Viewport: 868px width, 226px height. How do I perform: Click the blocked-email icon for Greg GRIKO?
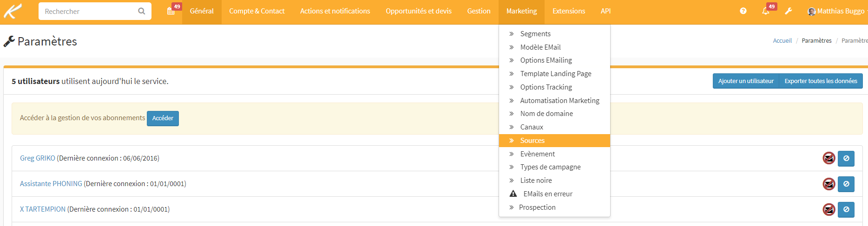pos(829,158)
